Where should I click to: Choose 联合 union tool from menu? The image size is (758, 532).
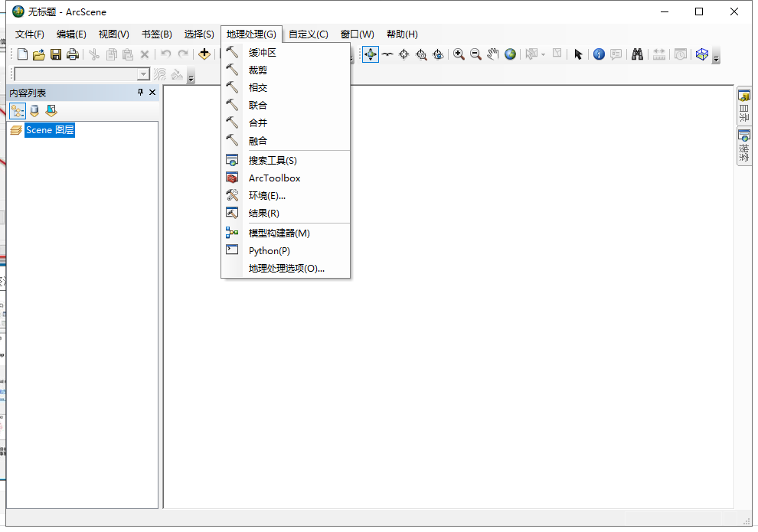(286, 106)
